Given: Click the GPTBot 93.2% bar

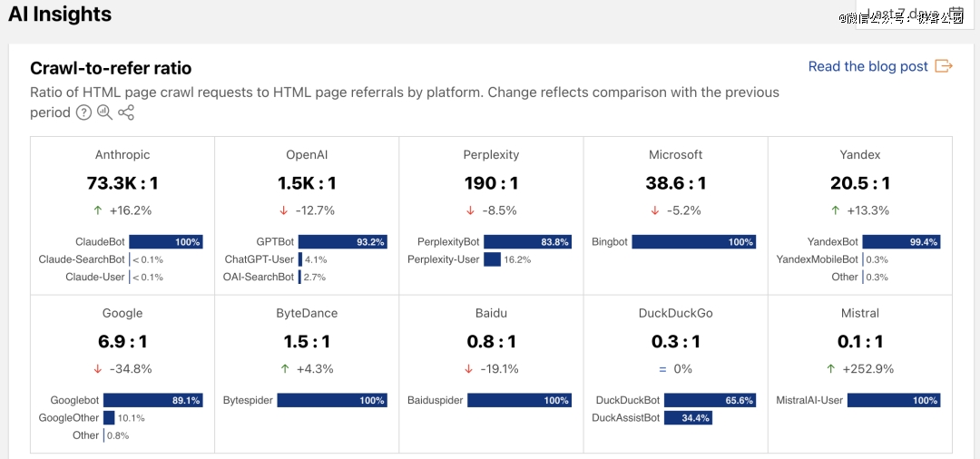Looking at the screenshot, I should tap(342, 242).
